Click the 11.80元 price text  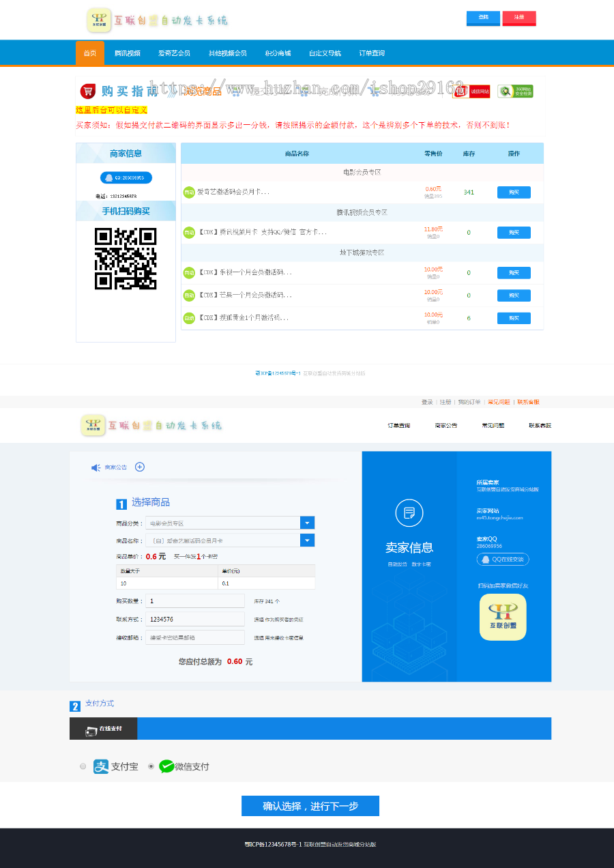point(433,229)
